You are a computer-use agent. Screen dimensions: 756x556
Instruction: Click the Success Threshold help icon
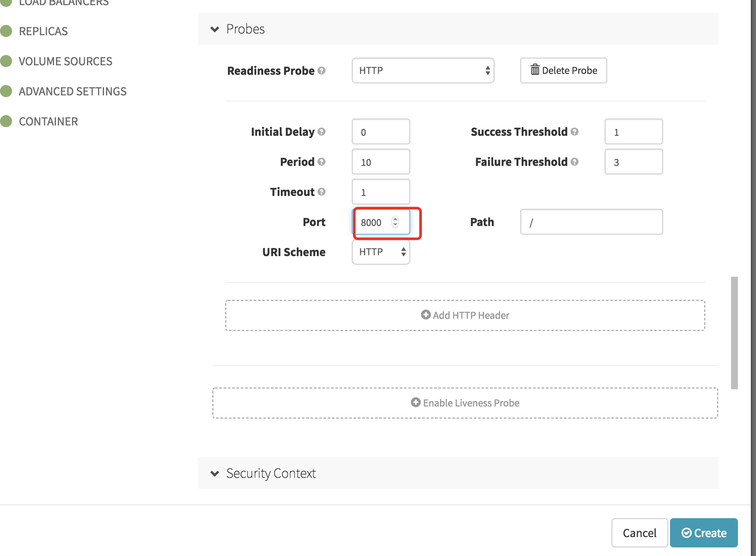575,131
